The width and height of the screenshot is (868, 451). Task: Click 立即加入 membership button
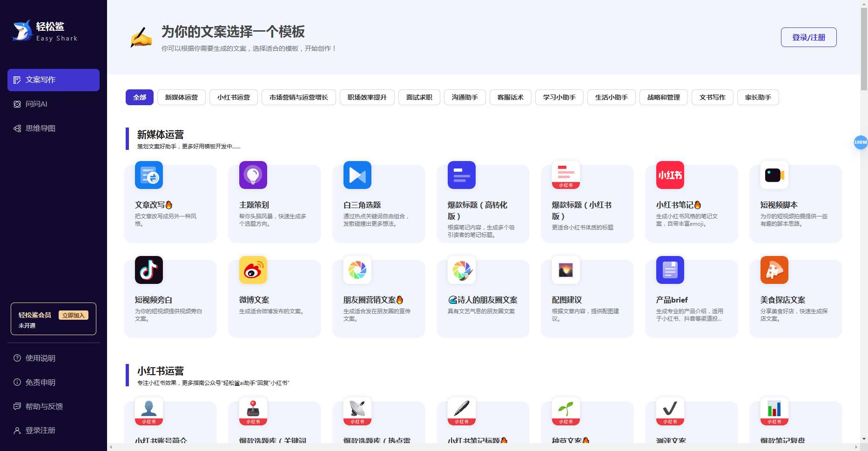pyautogui.click(x=74, y=315)
